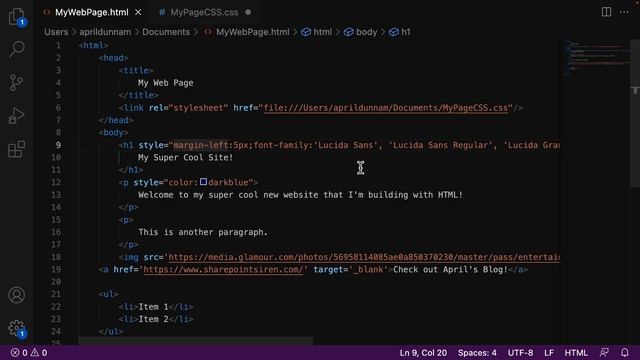Click the h1 symbol in breadcrumb
Image resolution: width=640 pixels, height=360 pixels.
pos(400,32)
